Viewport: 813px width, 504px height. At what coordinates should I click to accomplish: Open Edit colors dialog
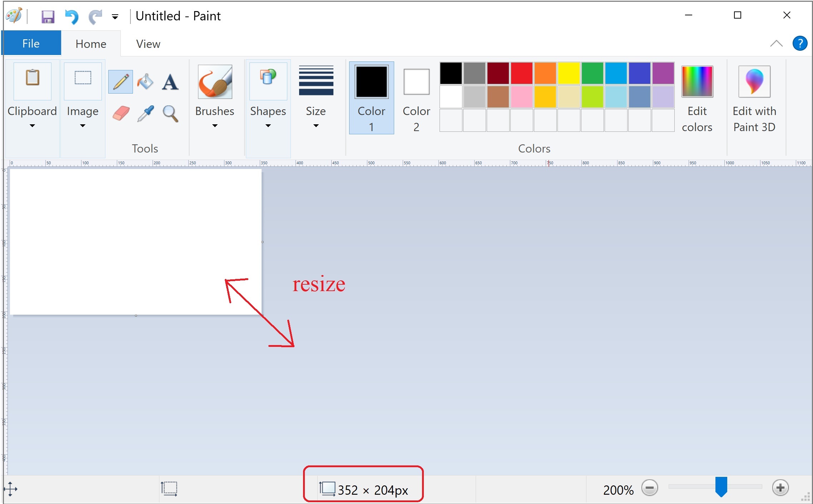(697, 98)
